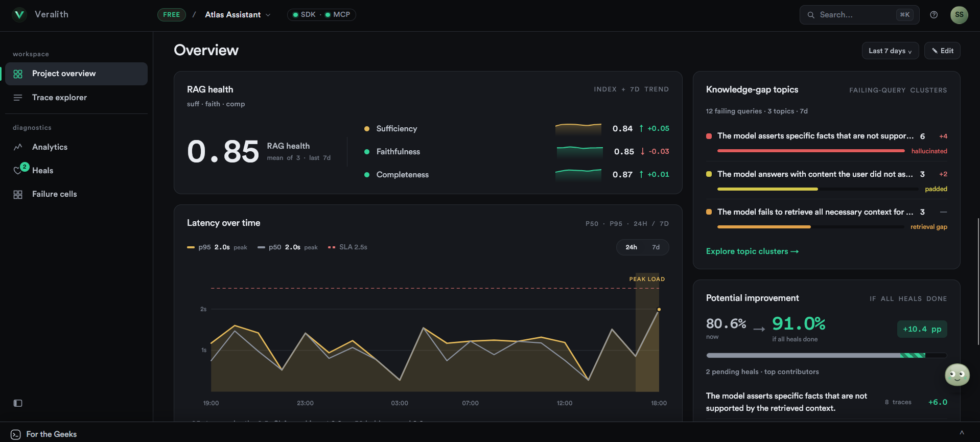Click the 91.0% if all heals done value
Image resolution: width=980 pixels, height=442 pixels.
point(799,323)
